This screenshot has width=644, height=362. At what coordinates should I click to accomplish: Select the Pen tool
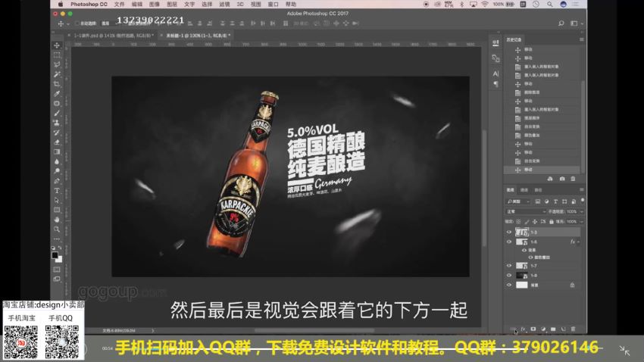coord(57,181)
